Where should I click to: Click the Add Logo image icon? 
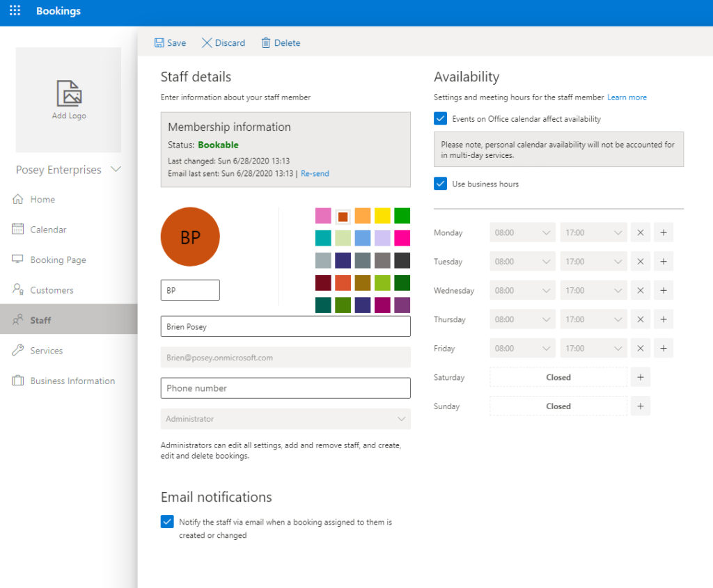click(x=69, y=93)
